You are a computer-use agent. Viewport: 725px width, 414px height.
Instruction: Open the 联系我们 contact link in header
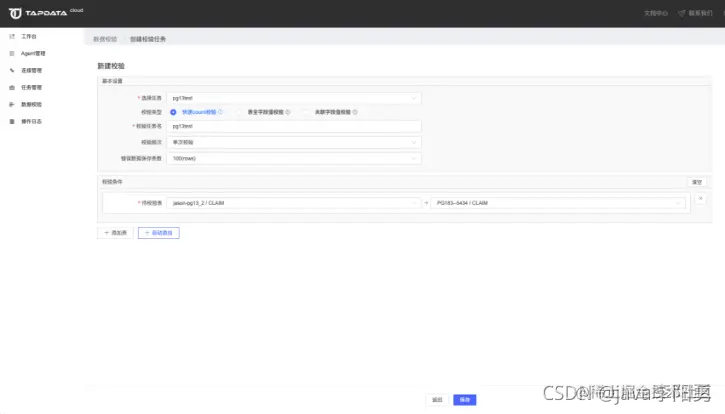700,13
